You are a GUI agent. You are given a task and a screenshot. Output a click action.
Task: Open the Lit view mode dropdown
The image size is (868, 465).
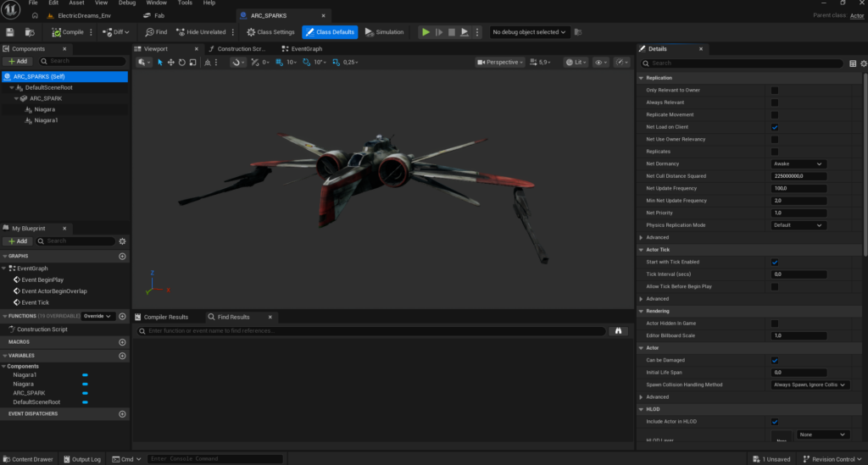click(x=576, y=63)
